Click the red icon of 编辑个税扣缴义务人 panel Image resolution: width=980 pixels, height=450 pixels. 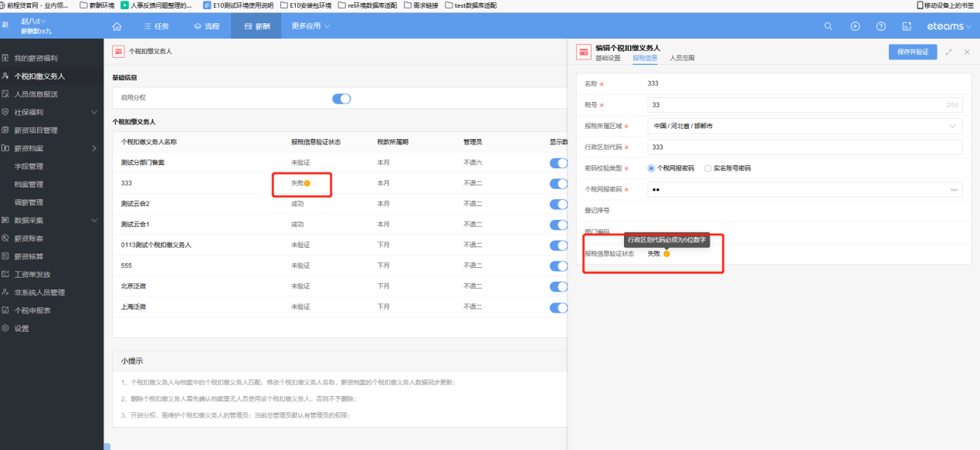[x=583, y=52]
